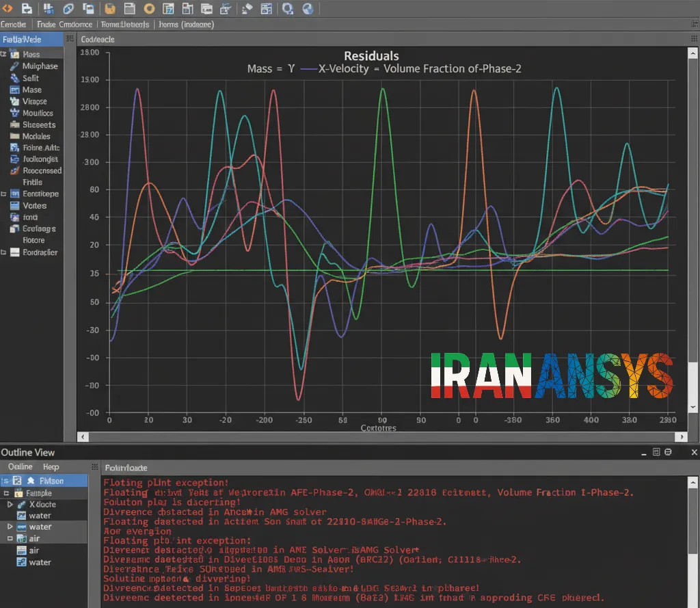Image resolution: width=700 pixels, height=608 pixels.
Task: Select the Codneacle plot tab
Action: tap(98, 39)
